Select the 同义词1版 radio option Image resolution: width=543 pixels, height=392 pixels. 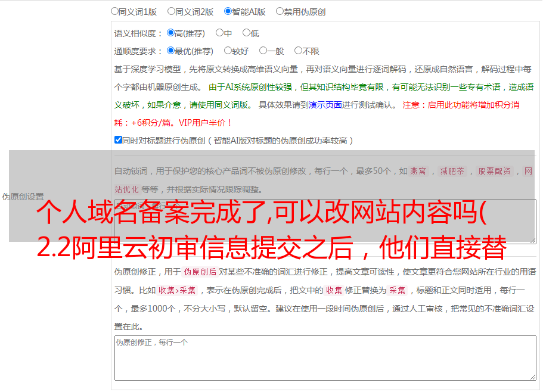[x=114, y=11]
